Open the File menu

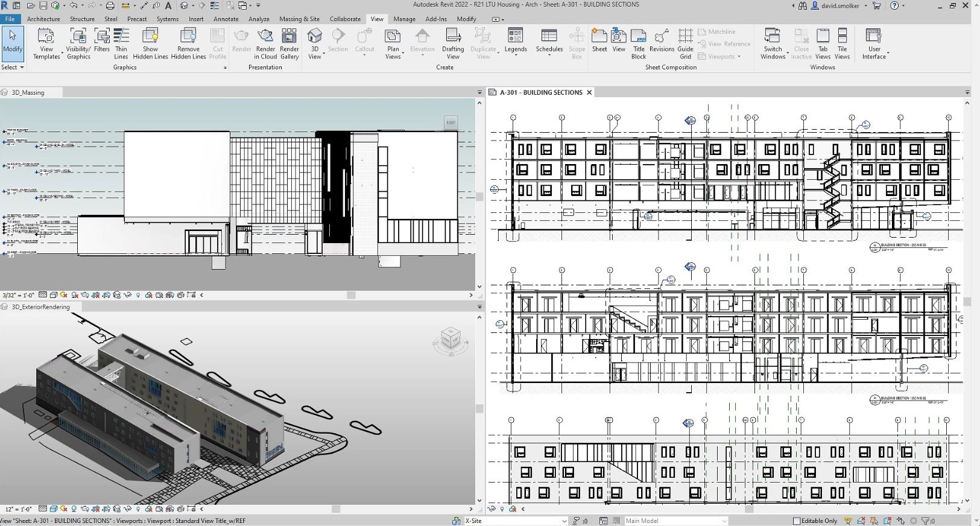(10, 19)
